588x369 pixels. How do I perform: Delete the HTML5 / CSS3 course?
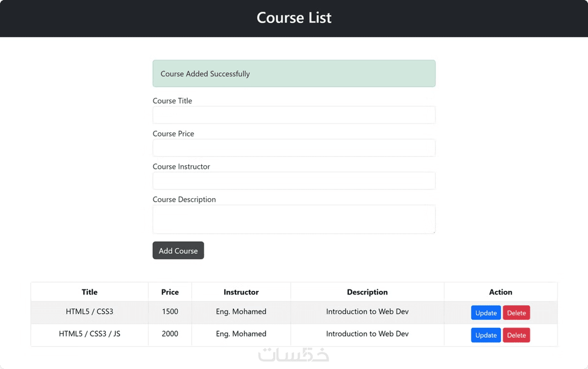(516, 313)
